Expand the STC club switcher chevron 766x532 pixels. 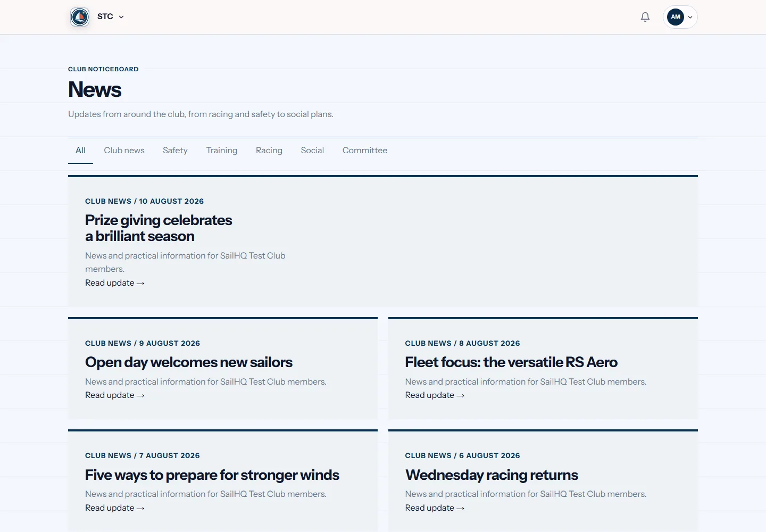coord(121,17)
